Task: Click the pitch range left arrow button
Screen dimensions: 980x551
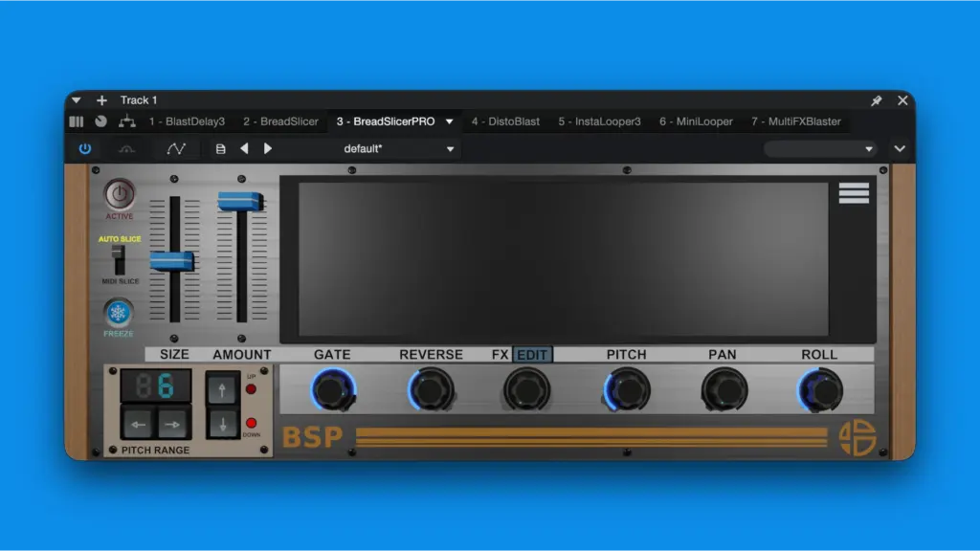Action: click(x=139, y=424)
